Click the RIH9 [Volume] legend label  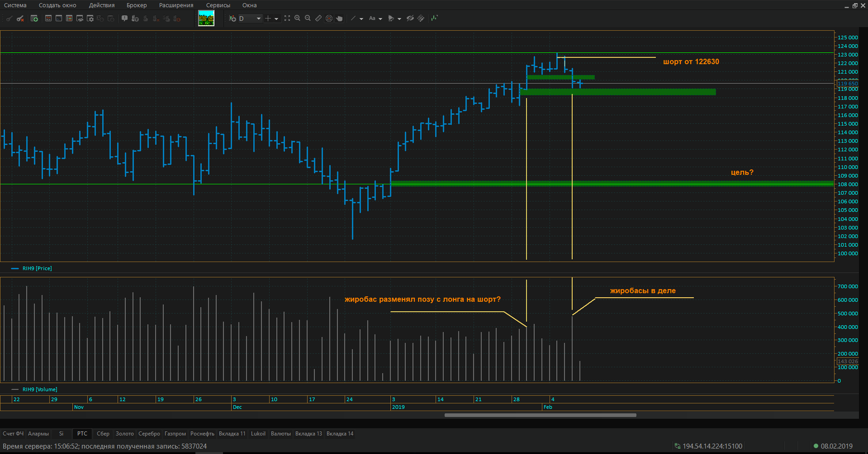pos(40,389)
